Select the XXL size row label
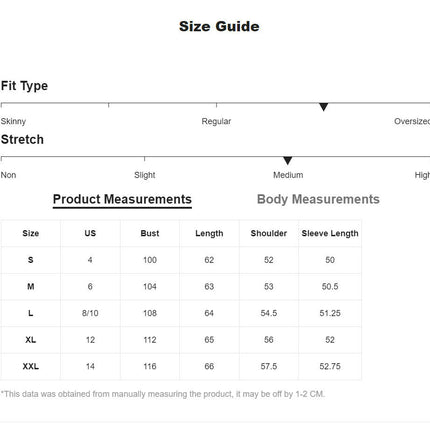The height and width of the screenshot is (430, 430). [31, 366]
